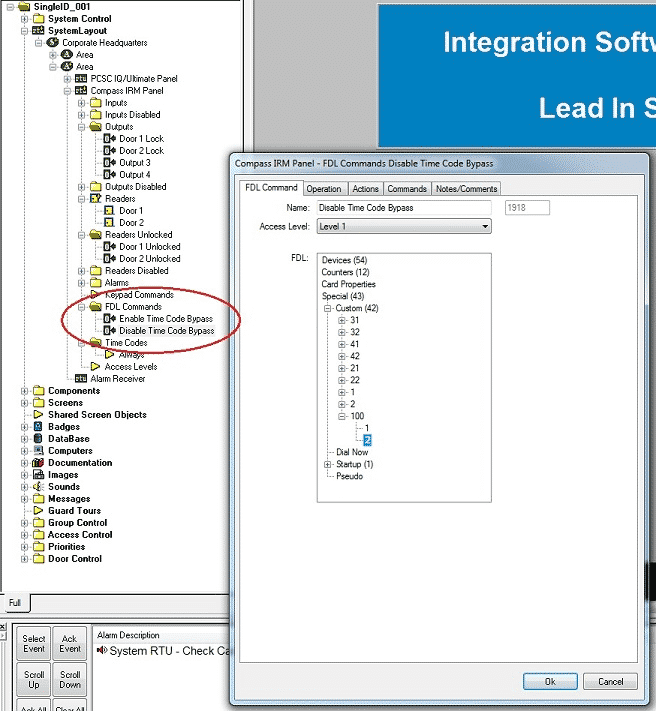Image resolution: width=656 pixels, height=711 pixels.
Task: Collapse FDL node 100
Action: tap(342, 416)
